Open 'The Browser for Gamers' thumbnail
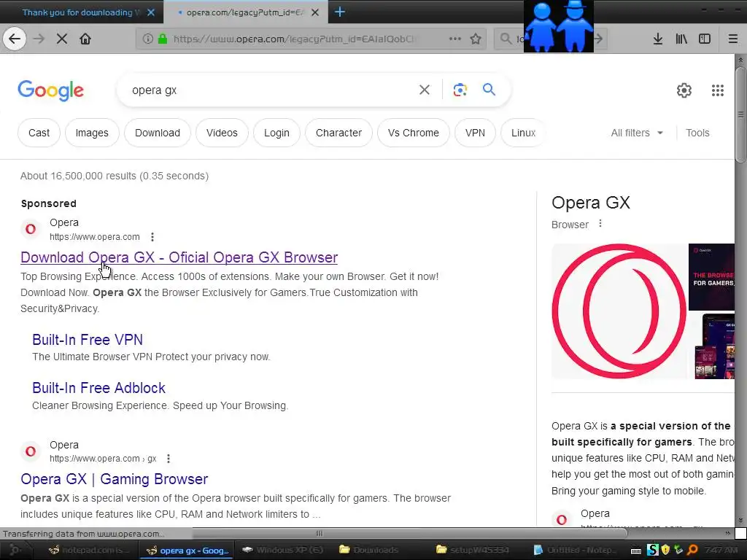 pyautogui.click(x=712, y=276)
